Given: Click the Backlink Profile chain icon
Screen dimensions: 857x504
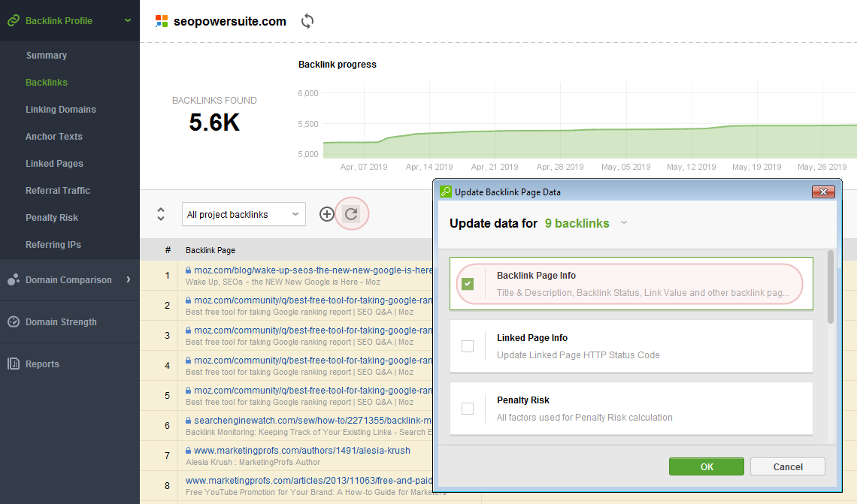Looking at the screenshot, I should (13, 21).
